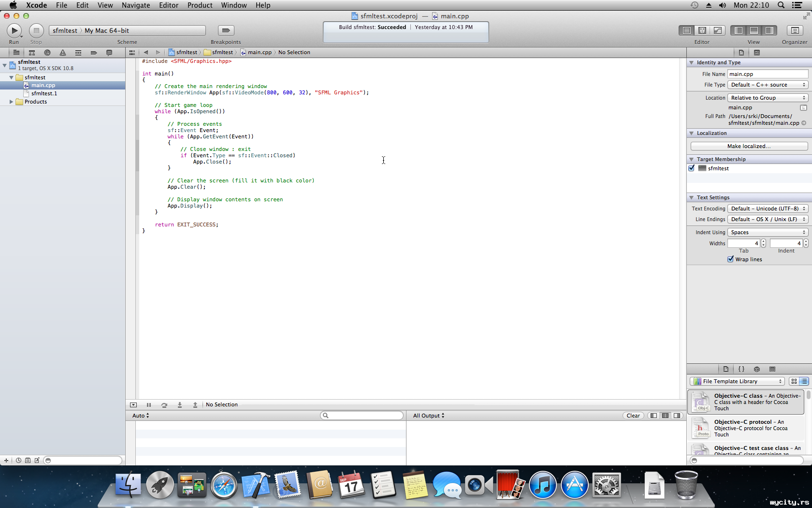Screen dimensions: 812x508
Task: Hide the Navigator pane
Action: click(738, 30)
